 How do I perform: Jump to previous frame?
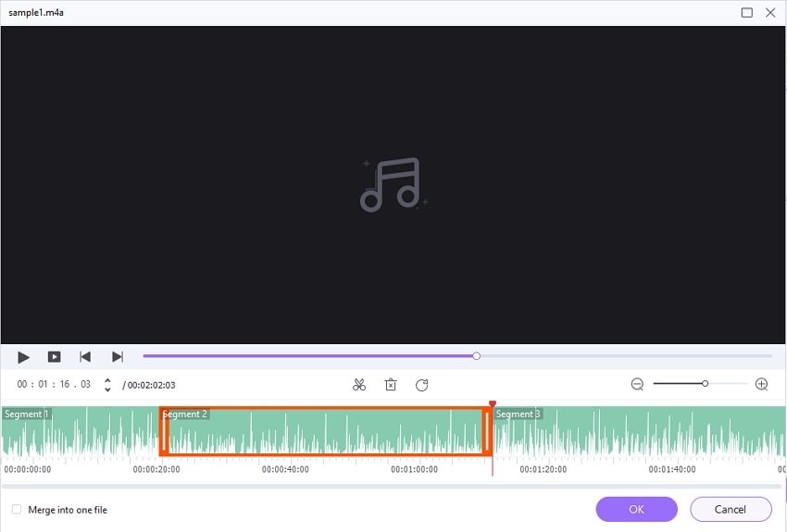[x=85, y=357]
